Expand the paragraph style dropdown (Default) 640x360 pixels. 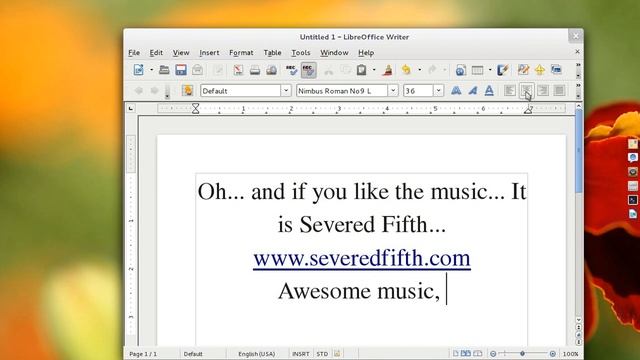tap(286, 91)
